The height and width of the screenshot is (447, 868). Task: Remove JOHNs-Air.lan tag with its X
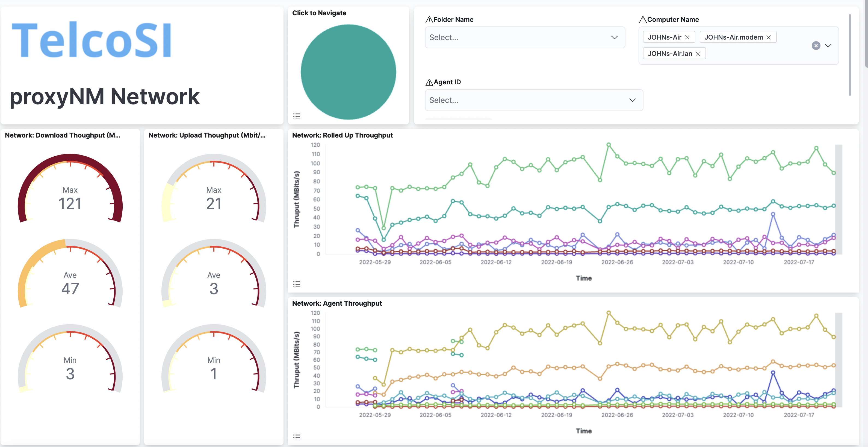(698, 54)
